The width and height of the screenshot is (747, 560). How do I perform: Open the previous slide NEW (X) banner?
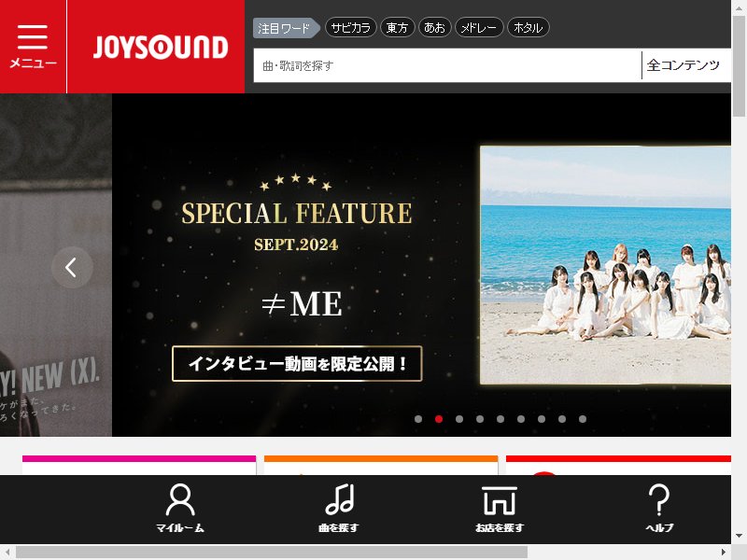[56, 265]
